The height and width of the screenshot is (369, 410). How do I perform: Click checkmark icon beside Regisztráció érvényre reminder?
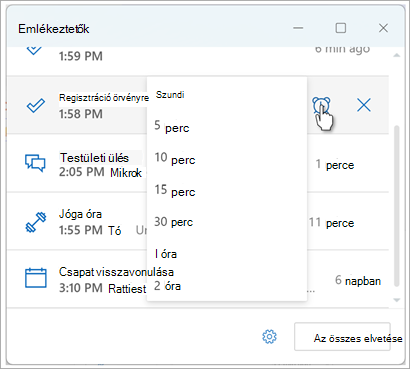(x=35, y=106)
